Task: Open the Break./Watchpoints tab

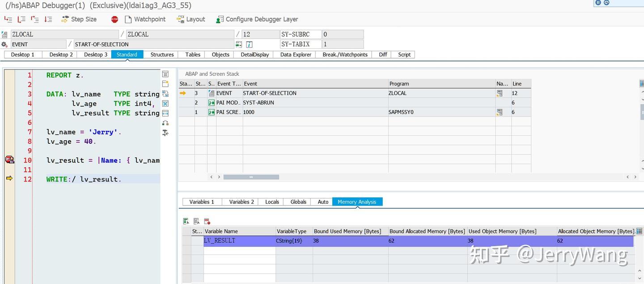Action: coord(345,55)
